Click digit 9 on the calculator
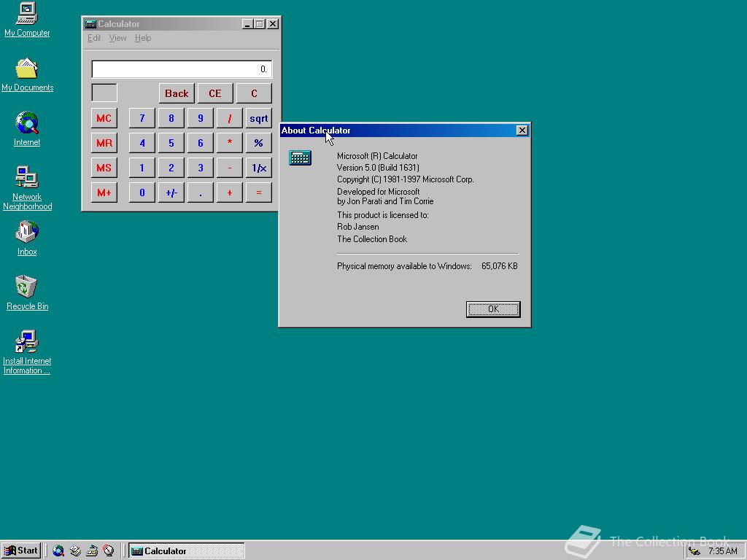The image size is (747, 560). click(200, 118)
